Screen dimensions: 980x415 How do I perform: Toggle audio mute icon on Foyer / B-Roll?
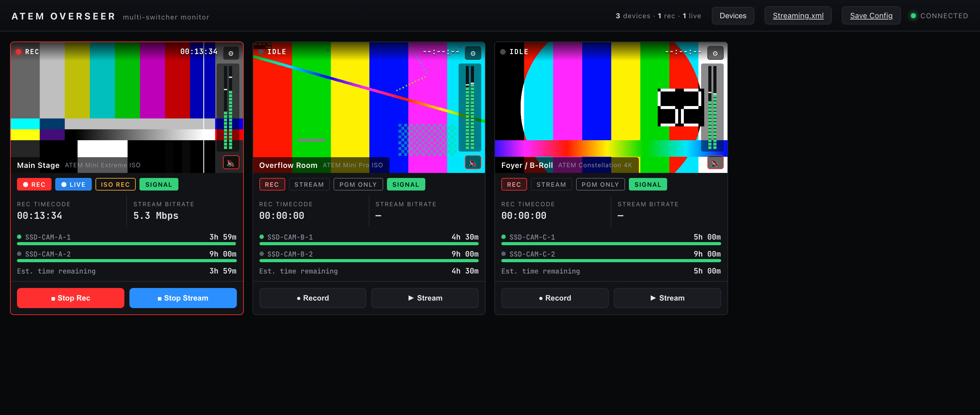[x=715, y=163]
